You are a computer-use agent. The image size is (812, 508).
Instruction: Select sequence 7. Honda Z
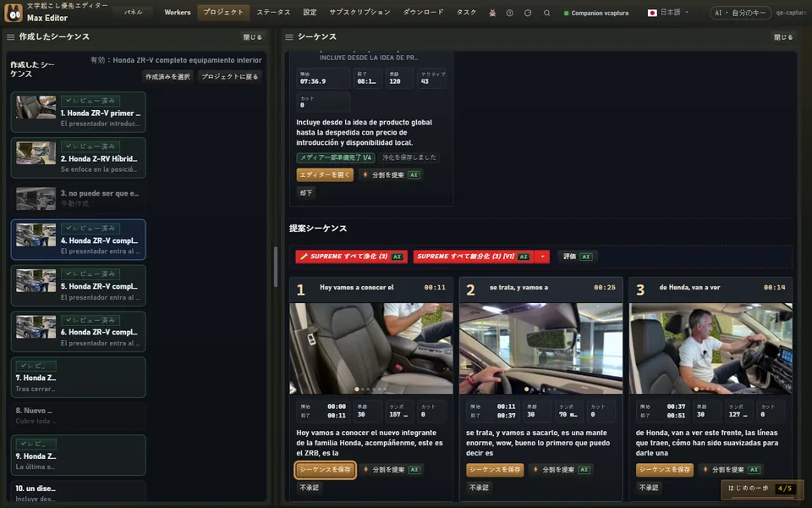tap(78, 378)
